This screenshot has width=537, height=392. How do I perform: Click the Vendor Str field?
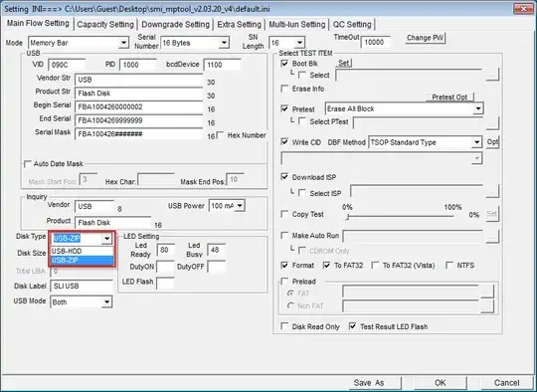click(x=138, y=80)
